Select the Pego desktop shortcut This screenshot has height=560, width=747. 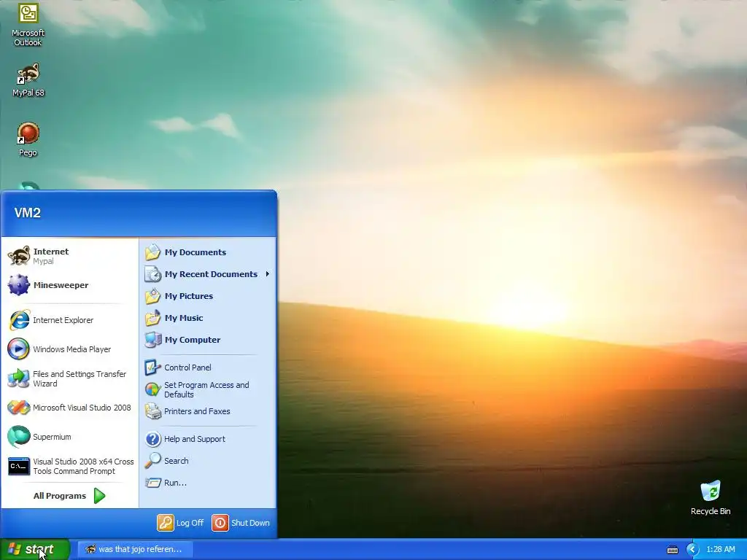(28, 139)
